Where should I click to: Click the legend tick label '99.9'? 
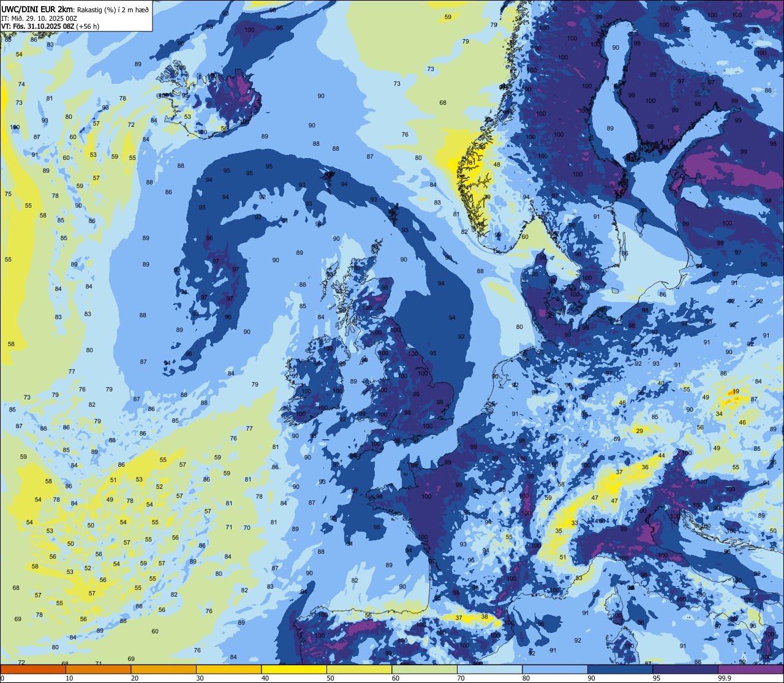pyautogui.click(x=724, y=678)
